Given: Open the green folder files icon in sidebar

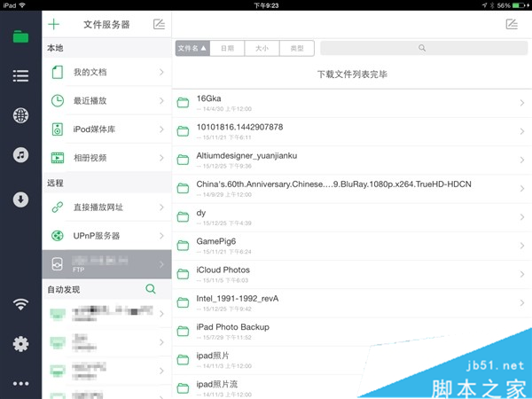Looking at the screenshot, I should pyautogui.click(x=20, y=36).
